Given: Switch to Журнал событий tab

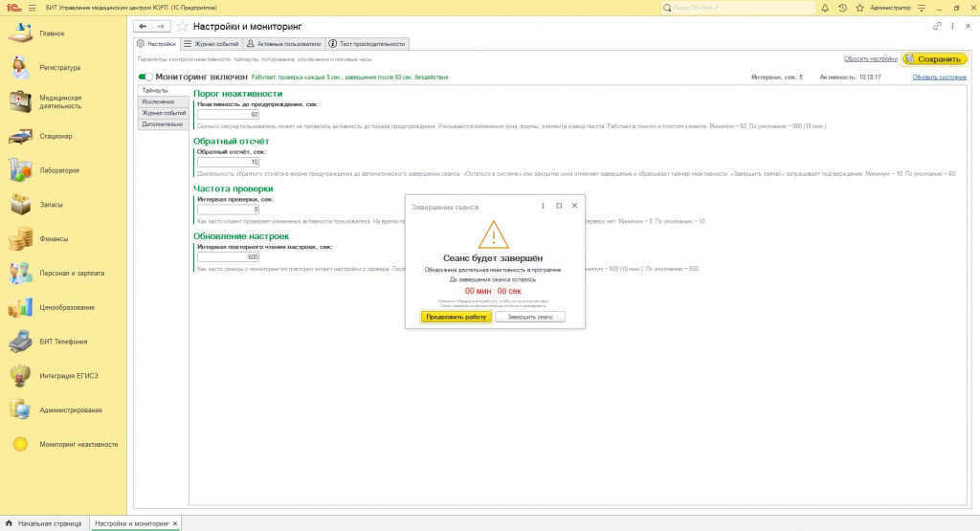Looking at the screenshot, I should coord(212,44).
